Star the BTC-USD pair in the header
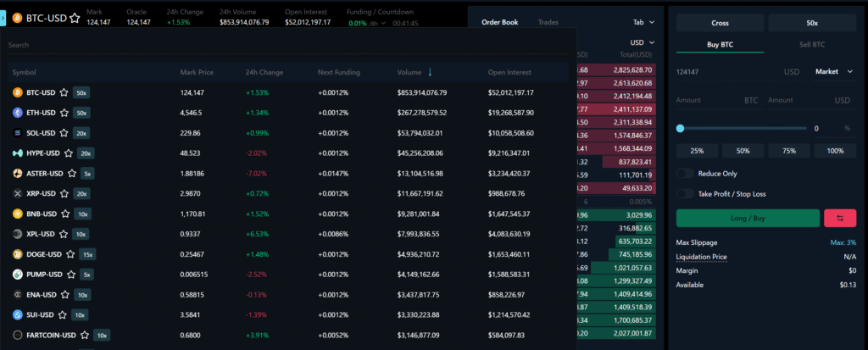Image resolution: width=868 pixels, height=350 pixels. point(75,17)
